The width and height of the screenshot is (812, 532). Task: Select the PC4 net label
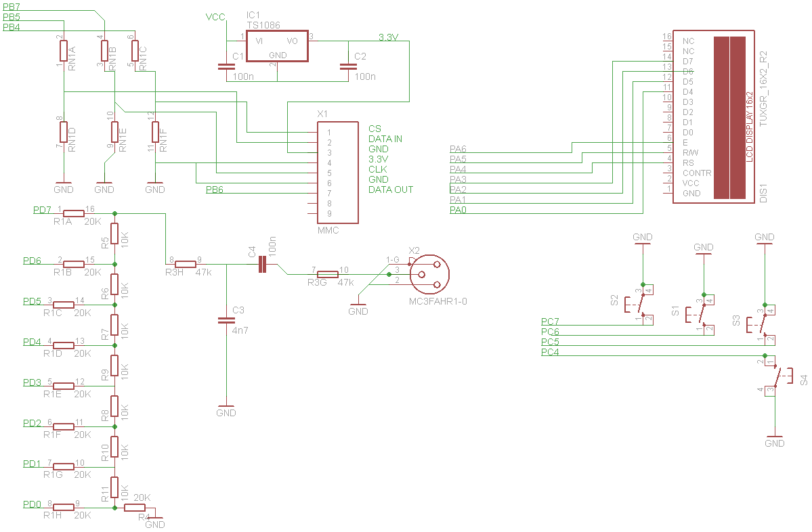[x=550, y=352]
